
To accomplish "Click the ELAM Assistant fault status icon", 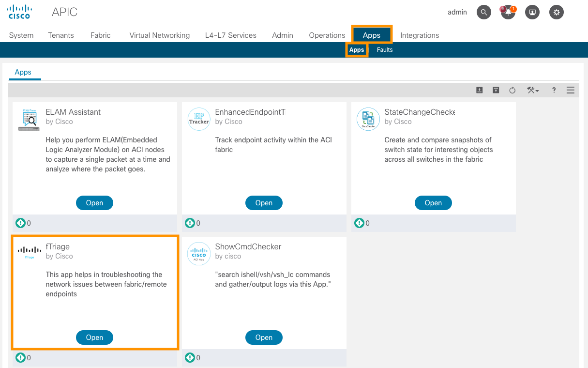I will [x=20, y=223].
